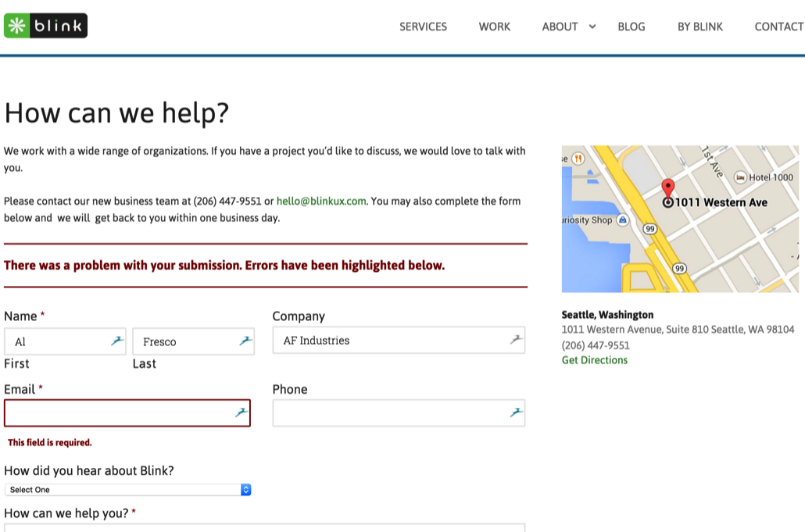Click autofill icon in First name field
The width and height of the screenshot is (805, 532).
[117, 341]
